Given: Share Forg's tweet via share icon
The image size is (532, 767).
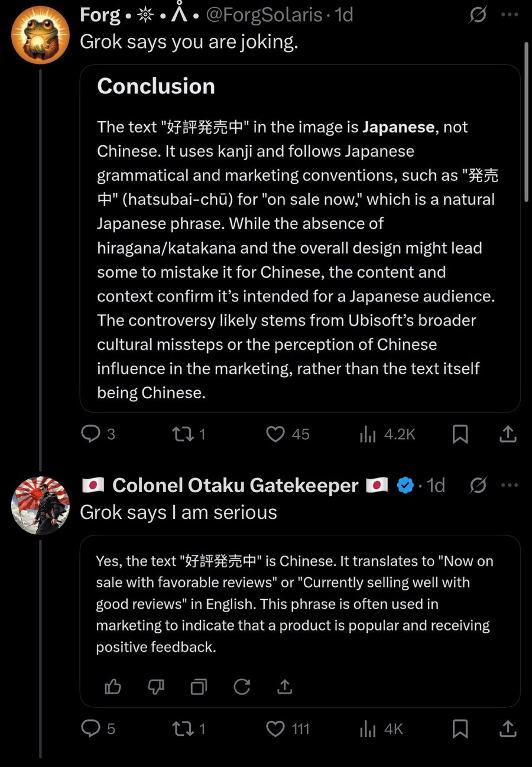Looking at the screenshot, I should pos(508,434).
